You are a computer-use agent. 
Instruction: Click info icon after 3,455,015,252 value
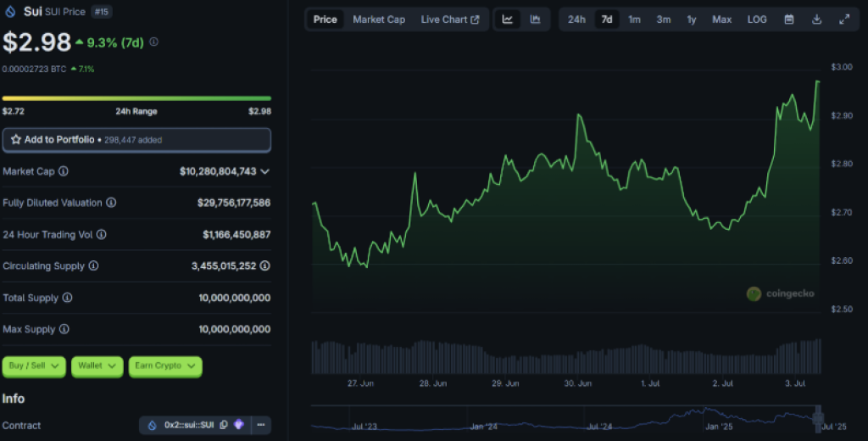[265, 266]
